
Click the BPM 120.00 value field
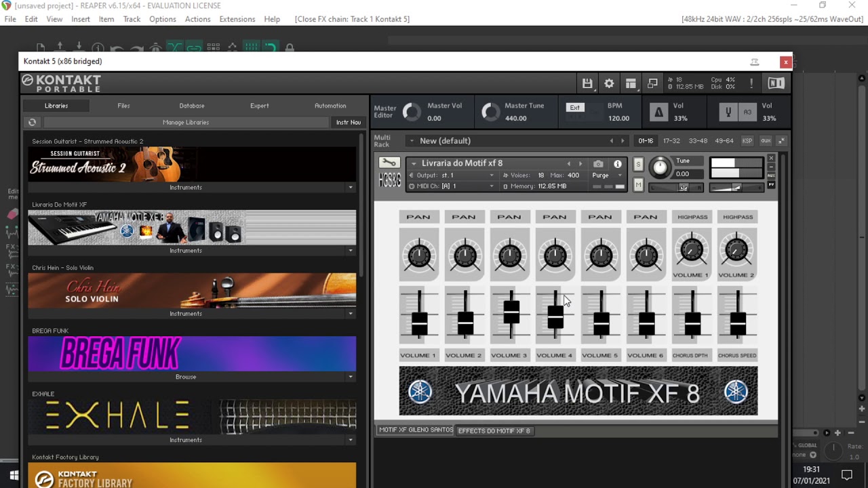618,118
